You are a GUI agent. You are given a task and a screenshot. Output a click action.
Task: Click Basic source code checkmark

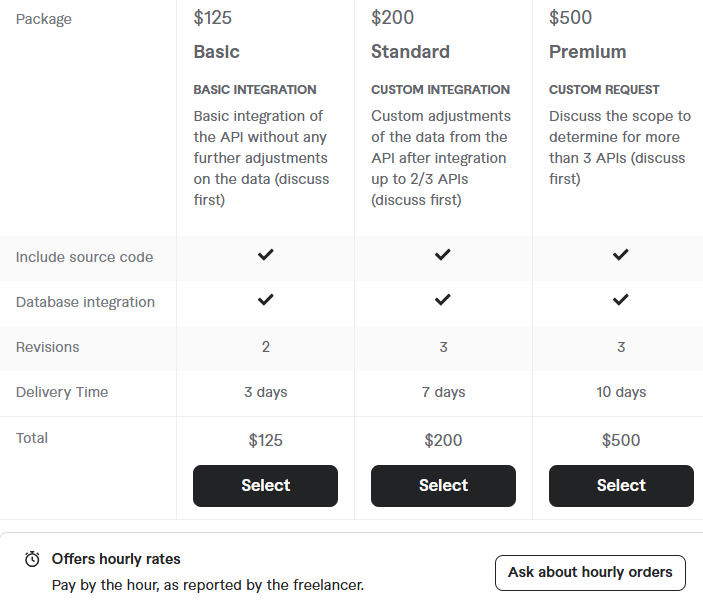click(265, 255)
